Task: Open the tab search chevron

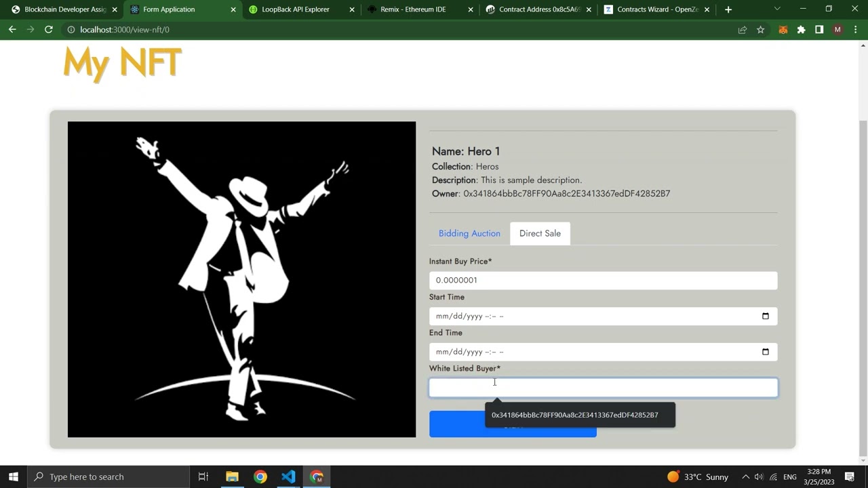Action: tap(777, 9)
